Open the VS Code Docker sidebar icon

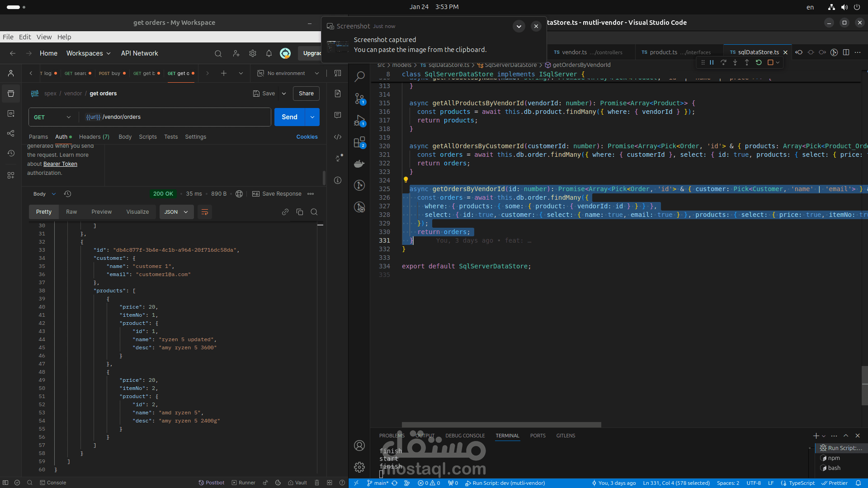pyautogui.click(x=359, y=164)
